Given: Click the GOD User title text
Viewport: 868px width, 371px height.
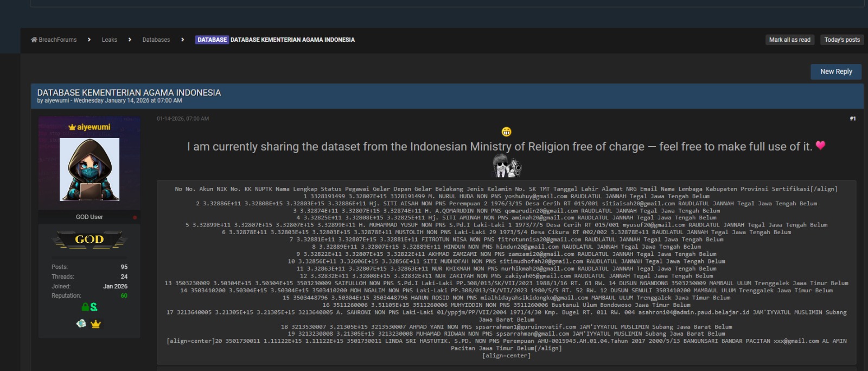Looking at the screenshot, I should click(x=90, y=217).
